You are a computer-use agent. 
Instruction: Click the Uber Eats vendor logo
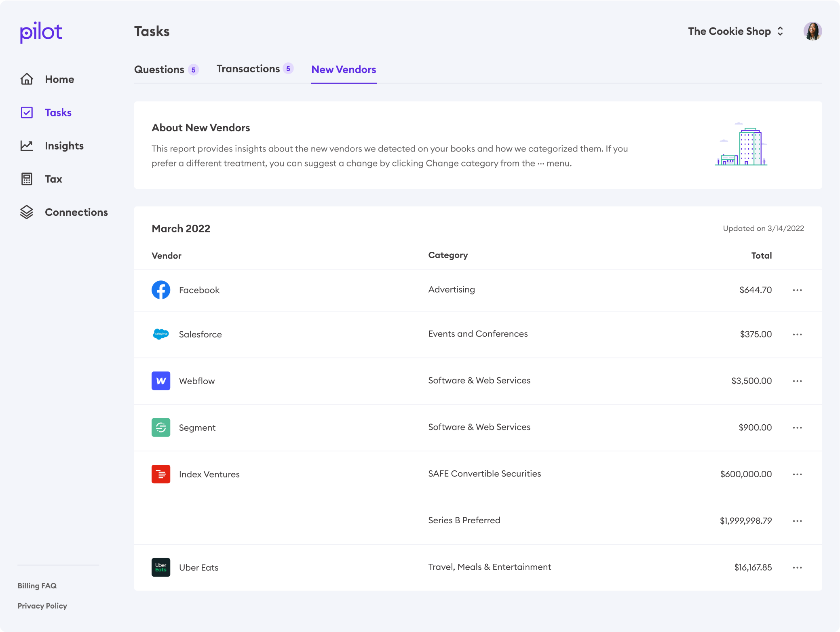(x=161, y=567)
